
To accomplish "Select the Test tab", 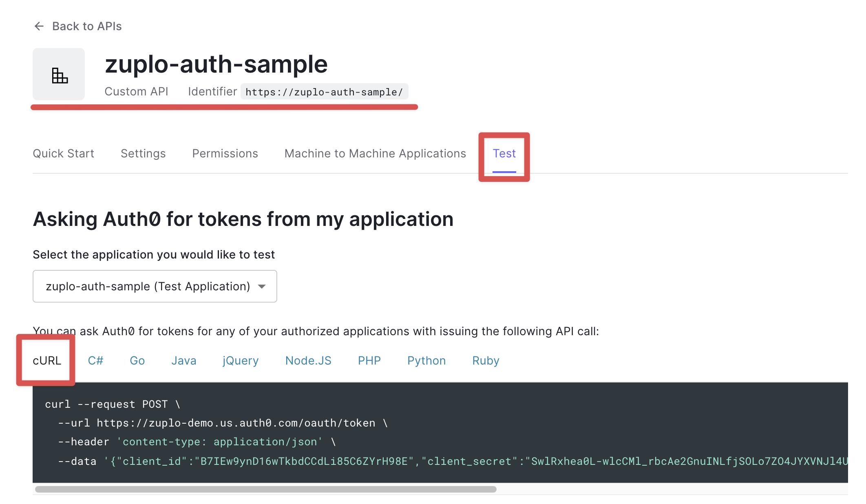I will [x=504, y=153].
